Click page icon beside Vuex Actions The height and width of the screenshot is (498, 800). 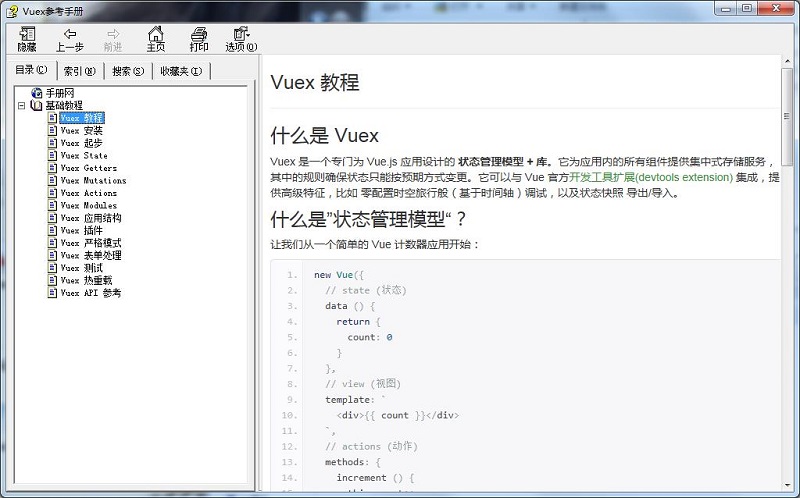52,192
